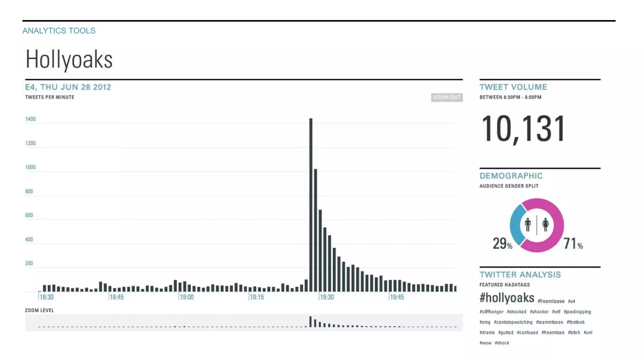Open the #teammitzeee hashtag

tap(549, 322)
